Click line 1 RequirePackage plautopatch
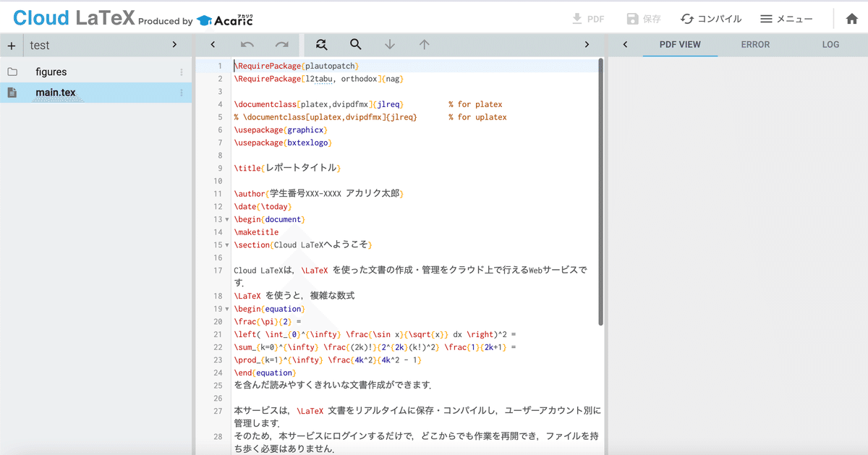 click(x=296, y=66)
